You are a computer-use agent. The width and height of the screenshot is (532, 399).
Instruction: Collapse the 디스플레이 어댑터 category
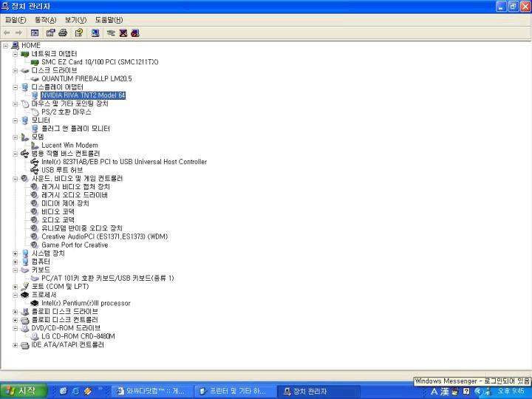pos(16,87)
